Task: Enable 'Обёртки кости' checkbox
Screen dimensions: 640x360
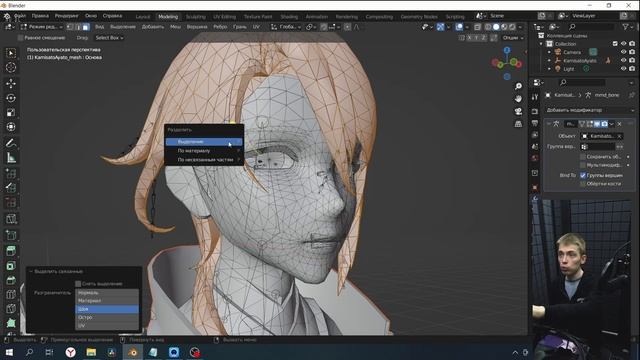Action: [x=583, y=184]
